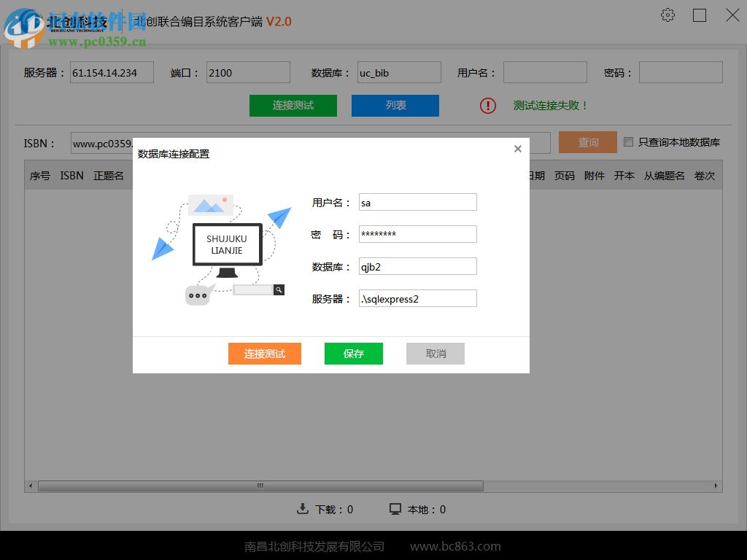Click the horizontal scrollbar below the table
747x560 pixels.
coord(259,485)
